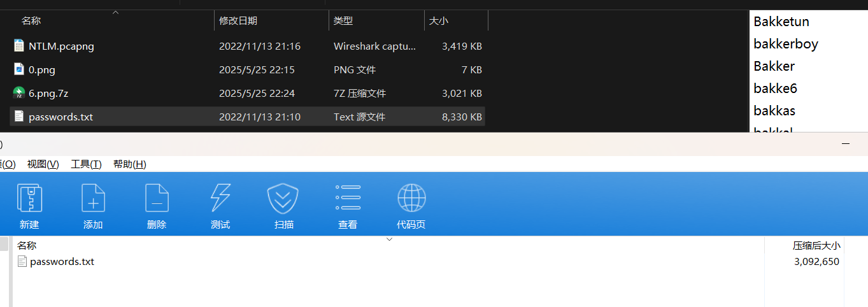Select the 6.png.7z archive file

48,93
